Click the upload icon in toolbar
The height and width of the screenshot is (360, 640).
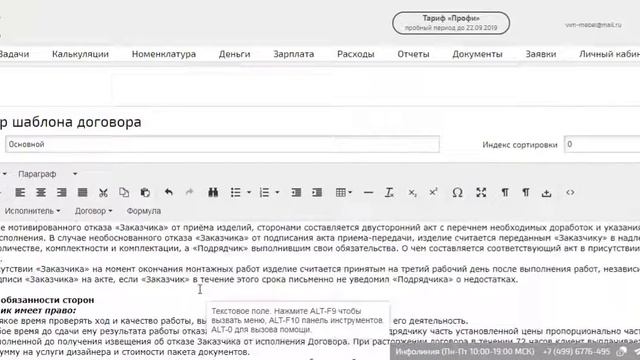tap(547, 192)
